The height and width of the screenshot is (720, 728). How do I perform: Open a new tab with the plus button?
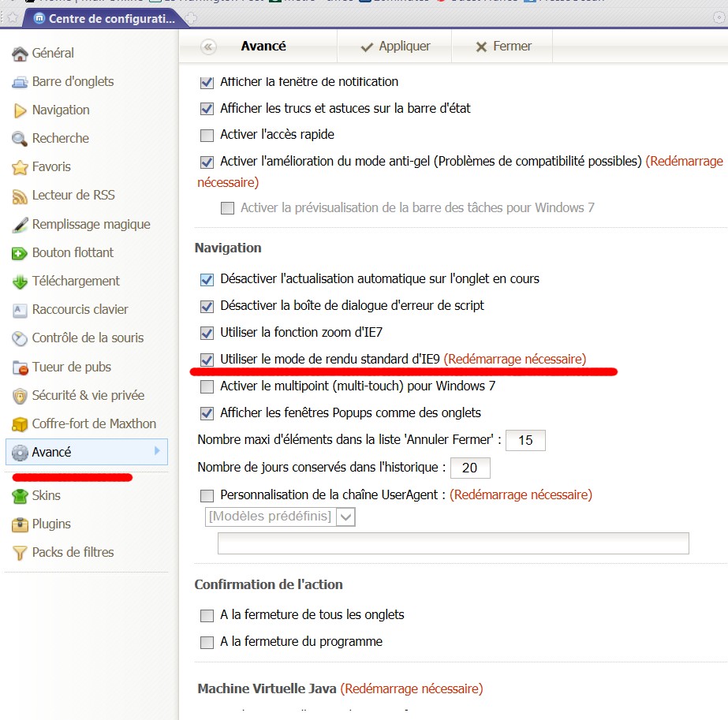(x=191, y=19)
